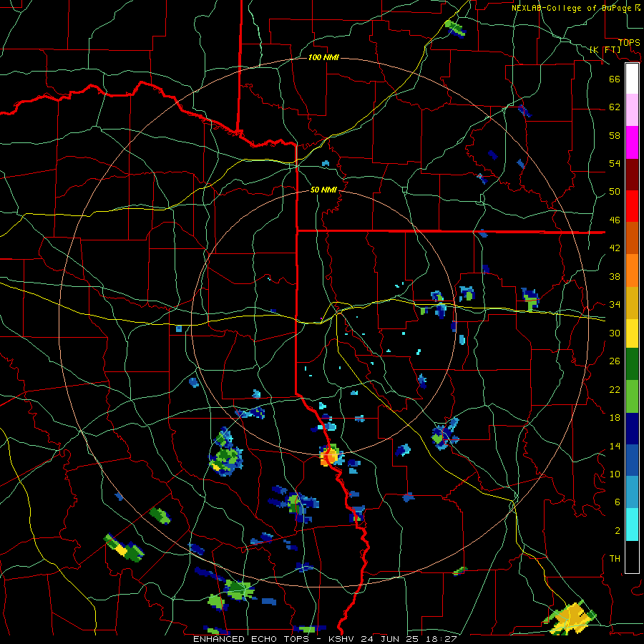Viewport: 644px width, 644px height.
Task: Click the K FT units label
Action: point(605,49)
